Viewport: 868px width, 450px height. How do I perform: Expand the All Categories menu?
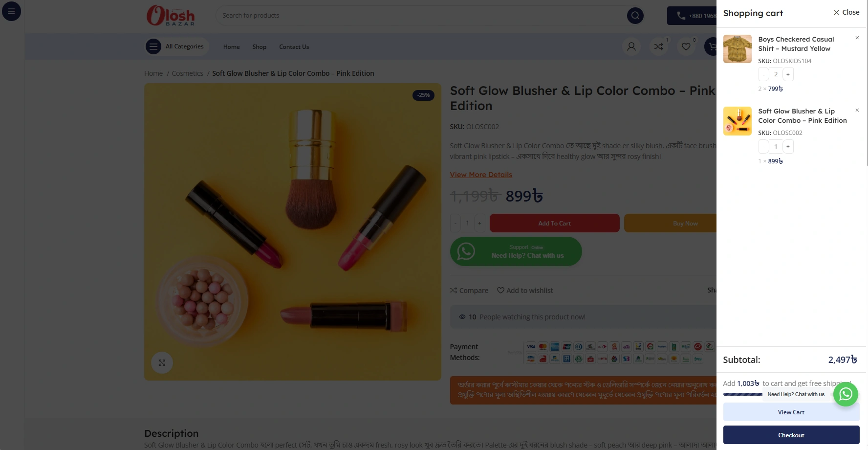coord(175,46)
